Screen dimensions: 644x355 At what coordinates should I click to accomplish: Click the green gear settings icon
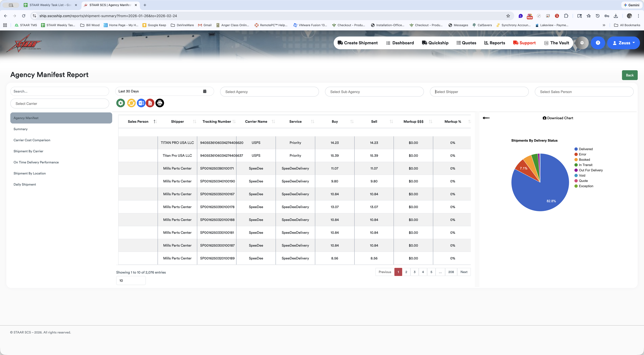click(120, 103)
